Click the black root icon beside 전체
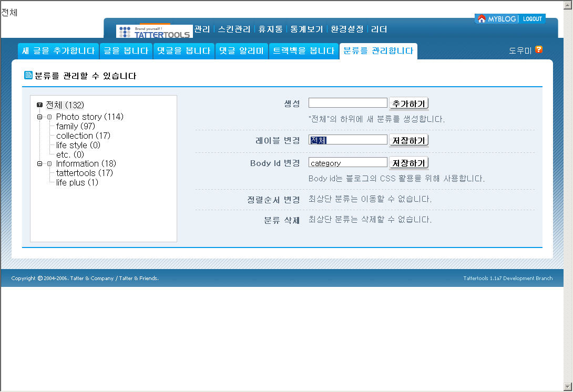The height and width of the screenshot is (392, 573). (39, 105)
